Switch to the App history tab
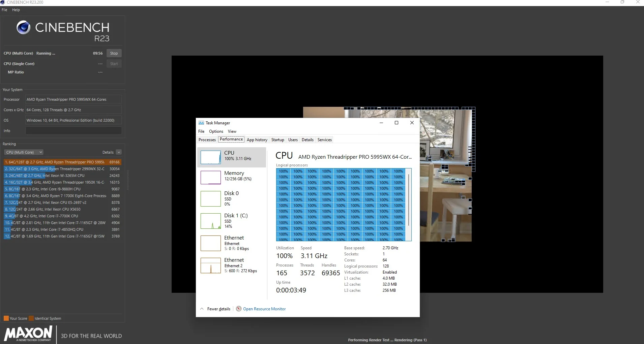Image resolution: width=644 pixels, height=344 pixels. [x=257, y=140]
